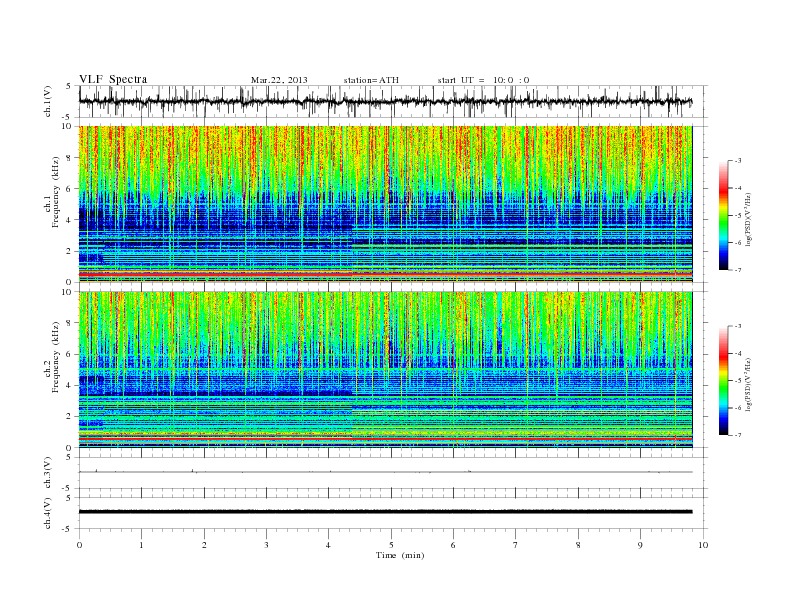Click the '-4' tick on lower colorbar
Image resolution: width=792 pixels, height=612 pixels.
click(x=738, y=353)
